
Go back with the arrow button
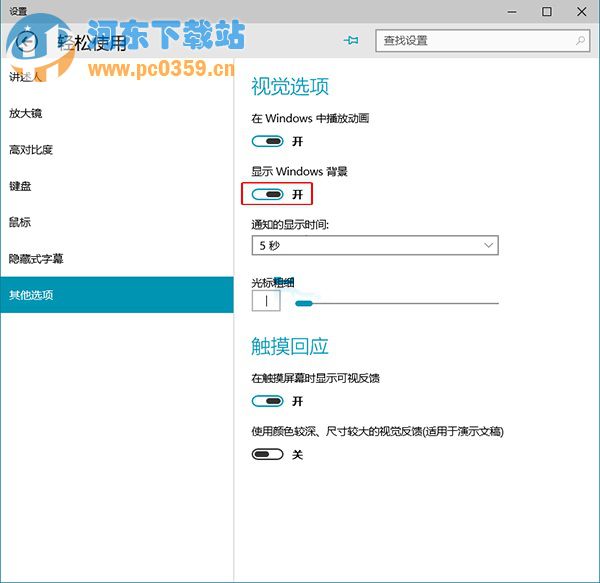[x=27, y=41]
